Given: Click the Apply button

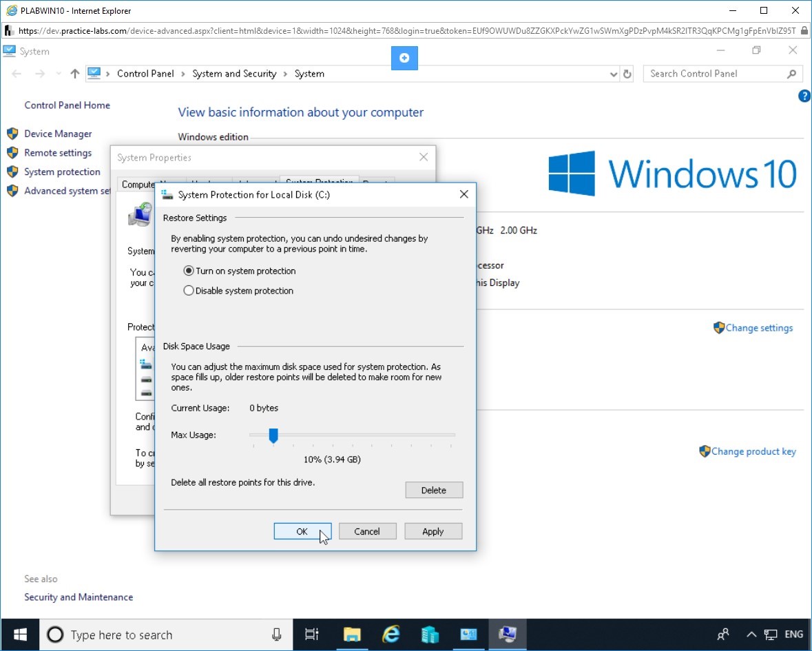Looking at the screenshot, I should click(433, 531).
